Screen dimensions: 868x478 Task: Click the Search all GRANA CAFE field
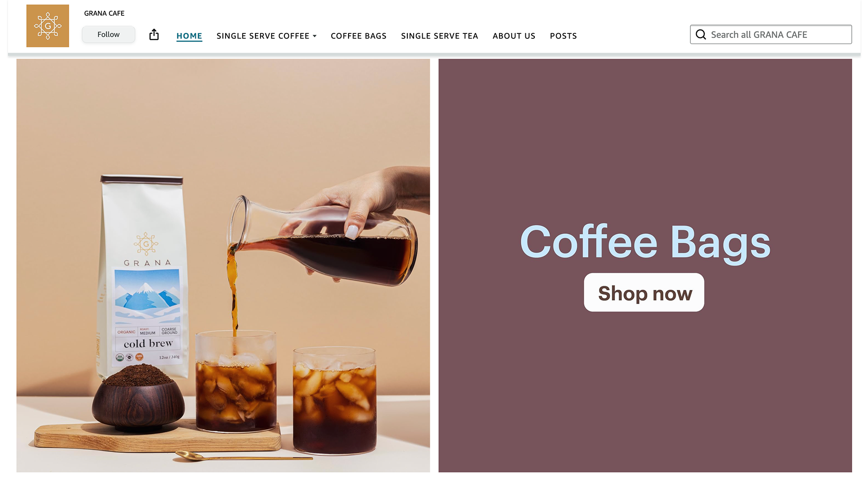[x=771, y=34]
